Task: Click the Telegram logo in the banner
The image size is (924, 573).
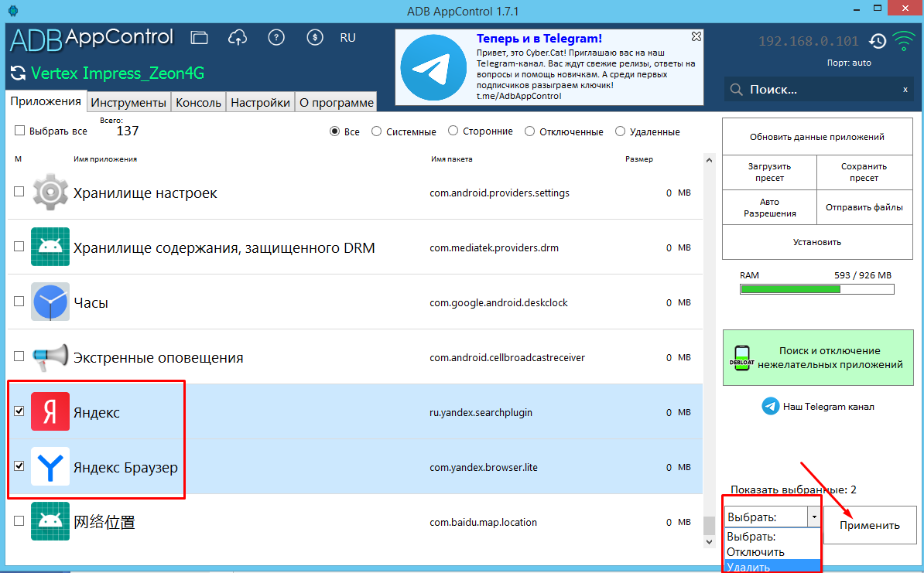Action: click(433, 67)
